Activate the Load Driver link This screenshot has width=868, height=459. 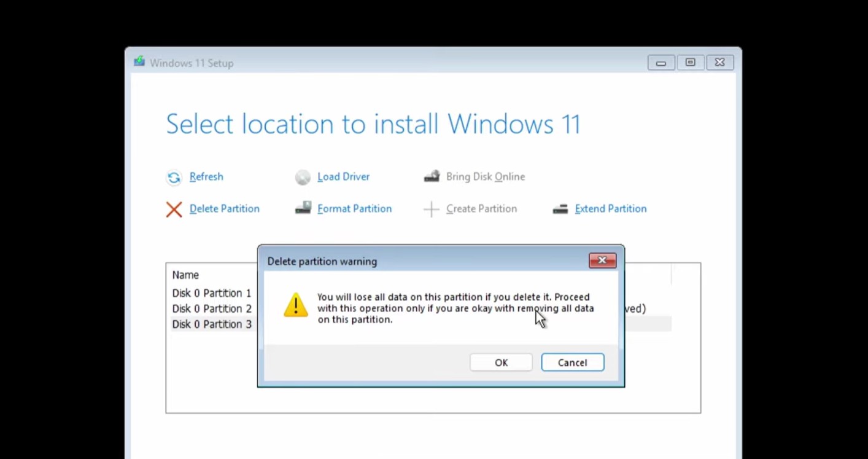(x=343, y=176)
